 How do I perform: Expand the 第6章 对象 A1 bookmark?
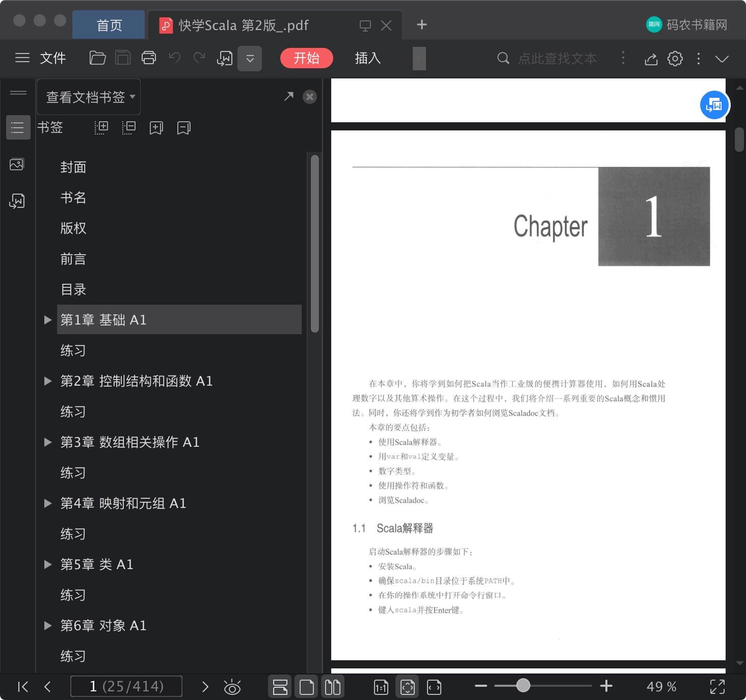pos(48,626)
